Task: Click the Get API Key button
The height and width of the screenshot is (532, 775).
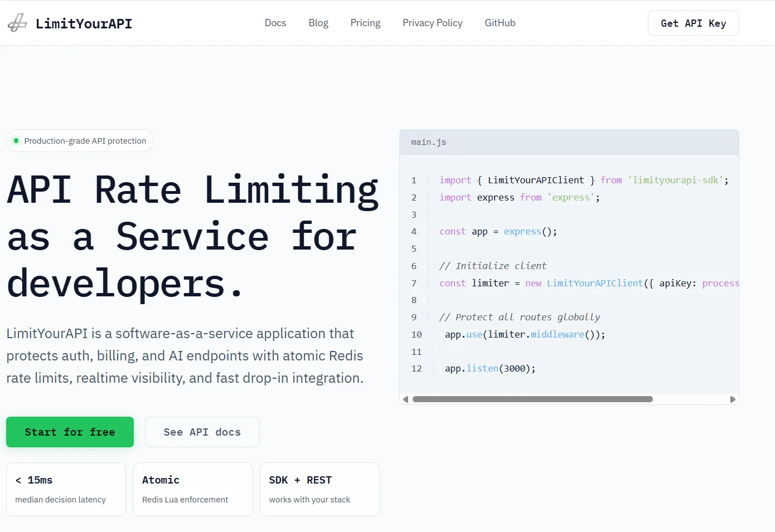Action: coord(694,23)
